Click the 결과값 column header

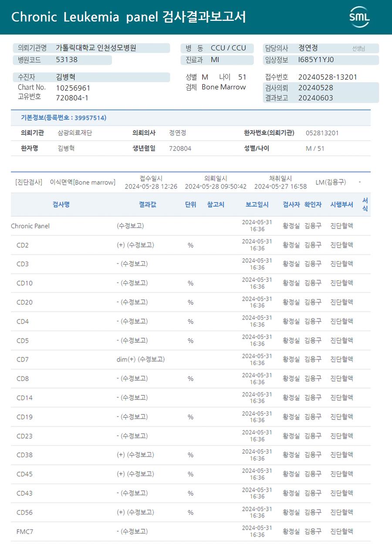coord(147,204)
